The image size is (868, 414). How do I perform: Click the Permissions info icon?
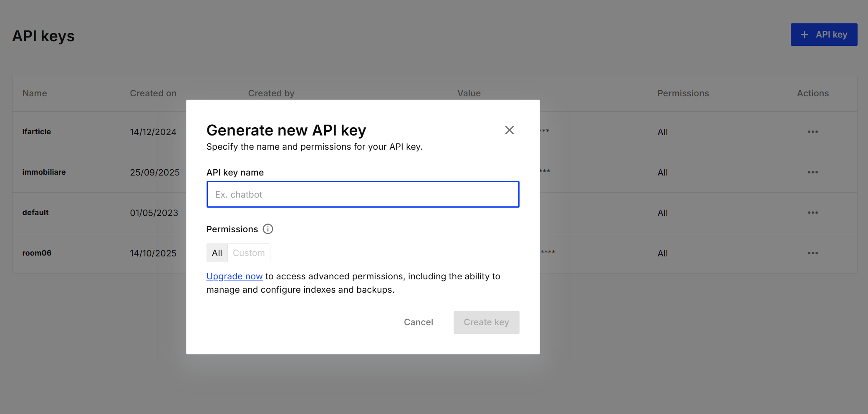click(x=268, y=229)
